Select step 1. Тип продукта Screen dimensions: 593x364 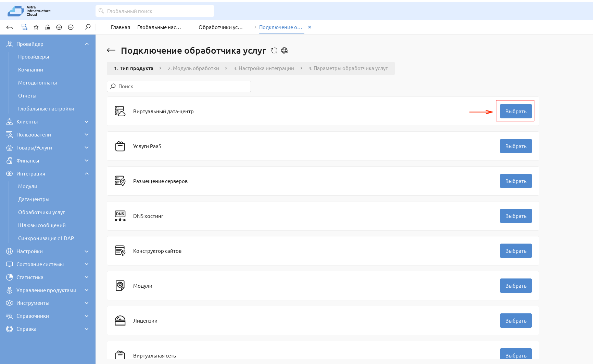tap(134, 68)
